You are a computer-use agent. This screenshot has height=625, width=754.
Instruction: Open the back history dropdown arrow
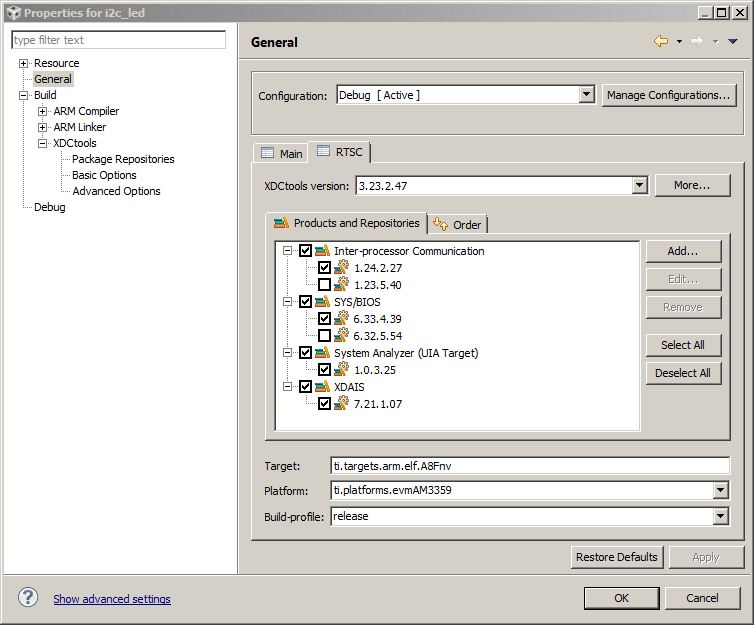pyautogui.click(x=679, y=41)
